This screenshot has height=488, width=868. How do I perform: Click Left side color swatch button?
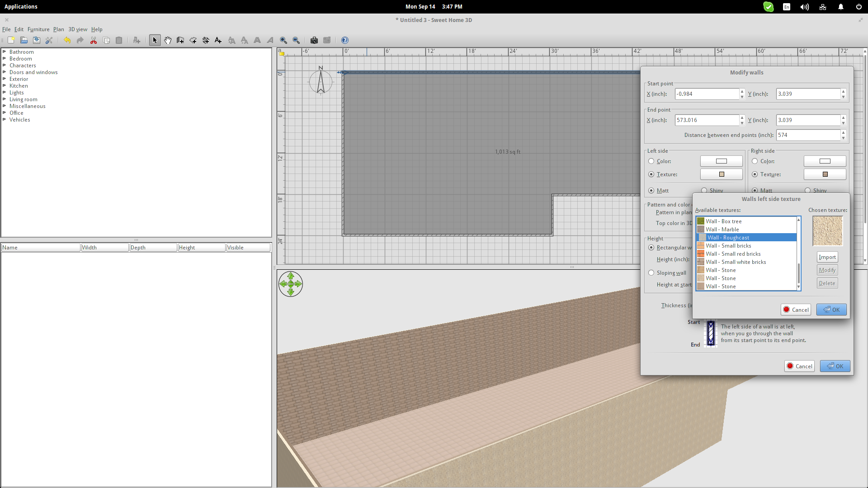click(722, 161)
